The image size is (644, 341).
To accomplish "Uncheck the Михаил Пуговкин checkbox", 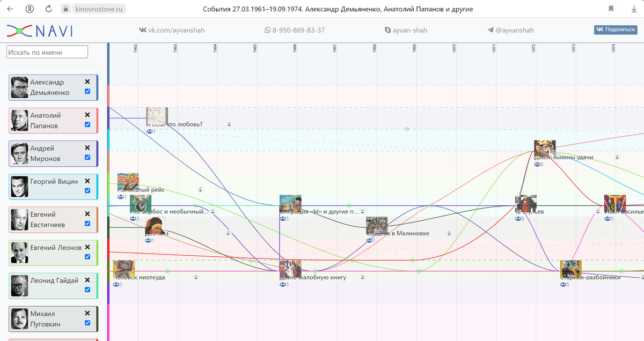I will pyautogui.click(x=87, y=323).
